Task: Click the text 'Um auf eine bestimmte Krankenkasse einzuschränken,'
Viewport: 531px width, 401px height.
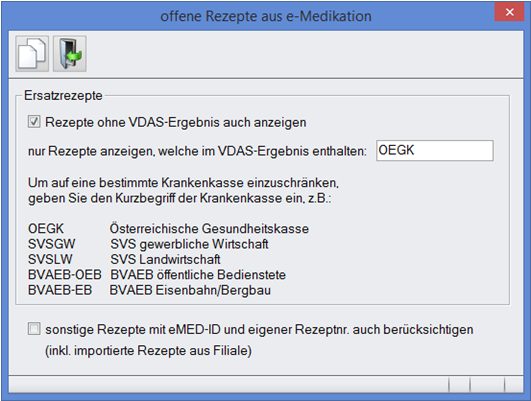Action: click(183, 183)
